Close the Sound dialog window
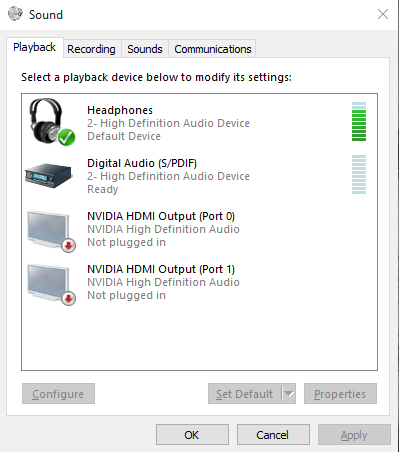Viewport: 399px width, 452px height. click(383, 14)
